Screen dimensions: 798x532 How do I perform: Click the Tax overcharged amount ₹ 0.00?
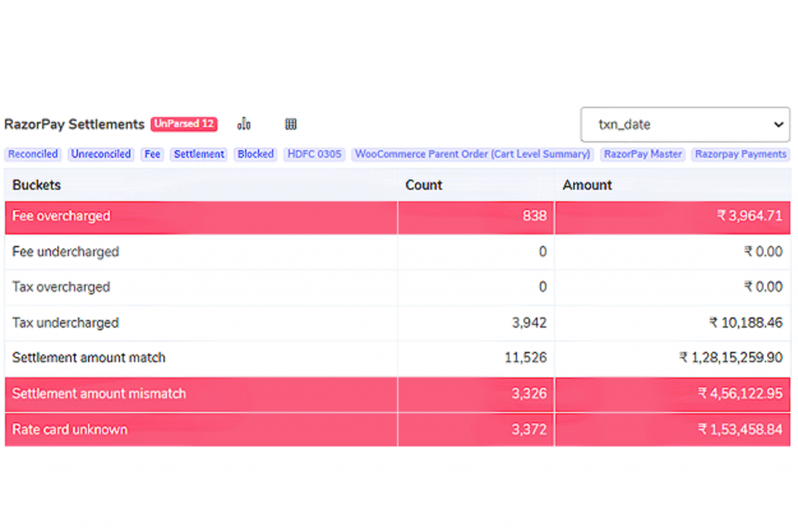pos(764,287)
